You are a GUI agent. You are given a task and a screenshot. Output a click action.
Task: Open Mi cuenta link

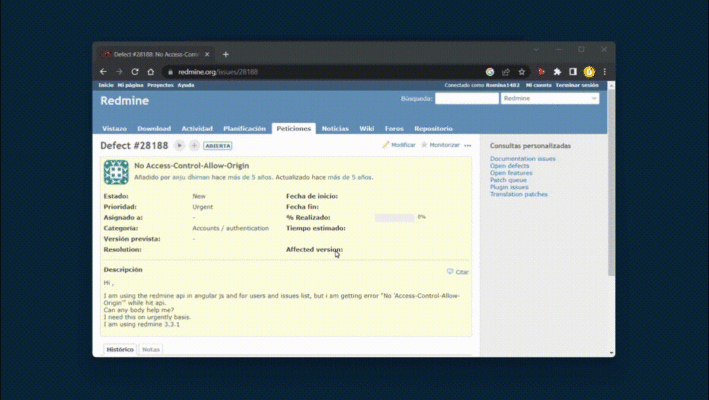click(539, 85)
